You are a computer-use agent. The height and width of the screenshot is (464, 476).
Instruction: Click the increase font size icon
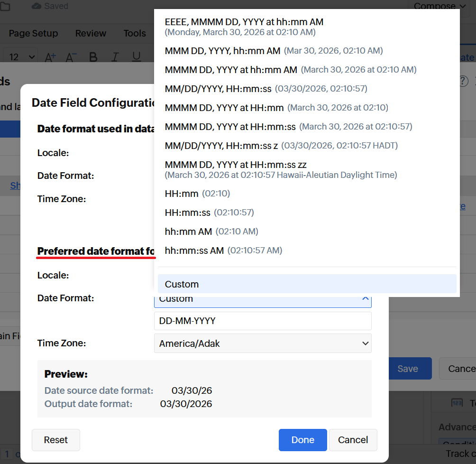pyautogui.click(x=50, y=57)
